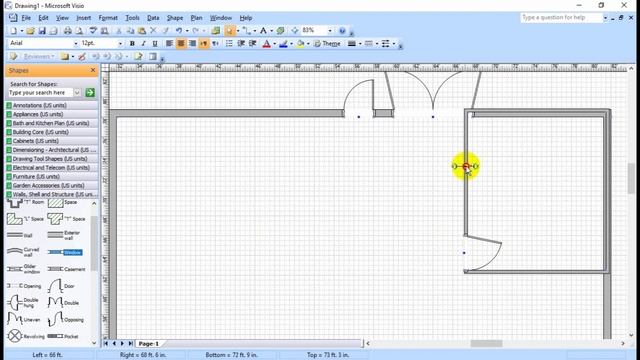Open the Shape menu
The width and height of the screenshot is (640, 360).
coord(175,18)
